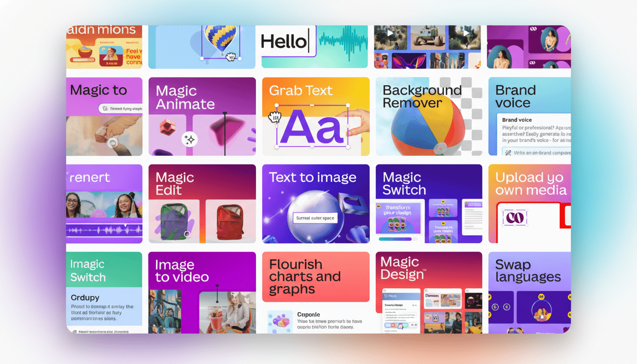The width and height of the screenshot is (637, 364).
Task: Click the Surreal cuter space prompt field
Action: pos(316,218)
